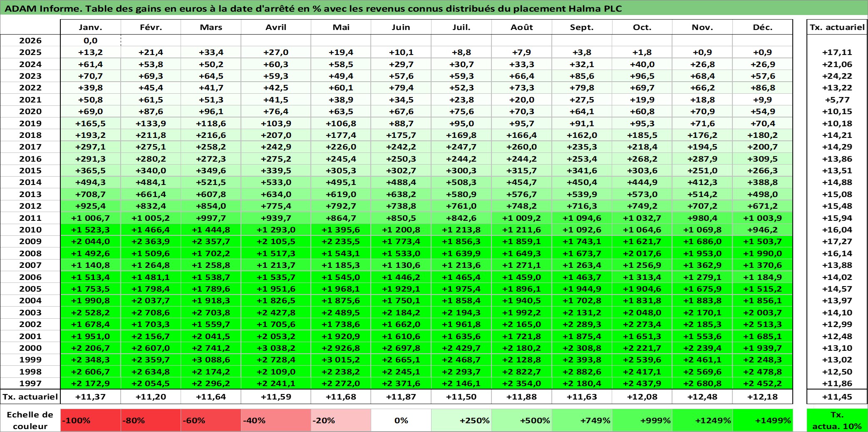Click the +3 038,2 cell in 2000
This screenshot has height=432, width=868.
coord(276,348)
